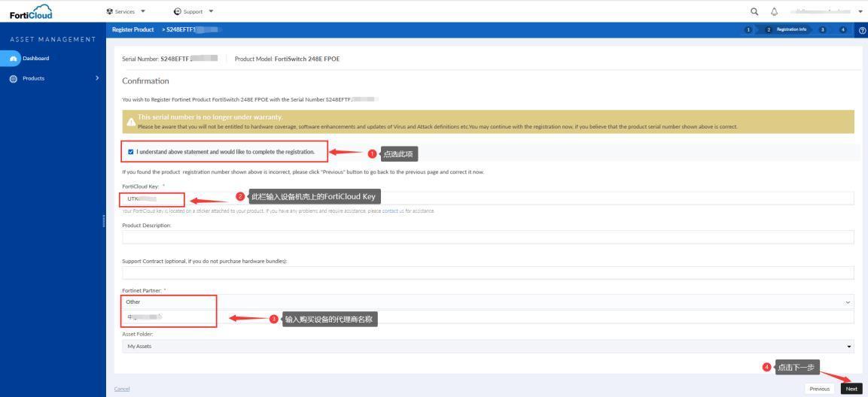The width and height of the screenshot is (868, 397).
Task: Click the FortiCloud logo
Action: click(32, 11)
